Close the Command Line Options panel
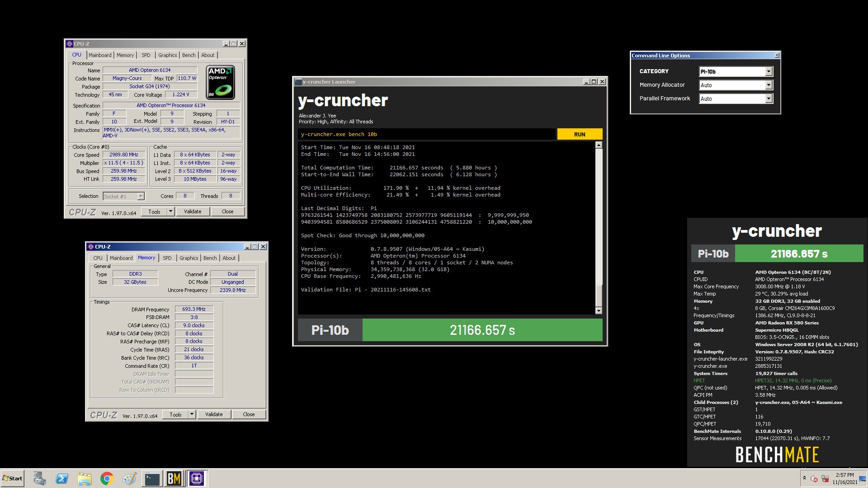Screen dimensions: 868x488 point(777,55)
